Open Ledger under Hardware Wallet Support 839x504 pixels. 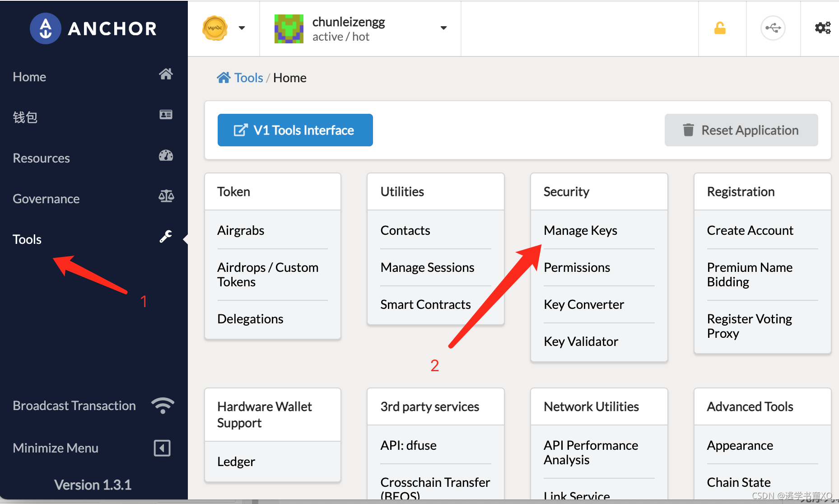click(236, 462)
